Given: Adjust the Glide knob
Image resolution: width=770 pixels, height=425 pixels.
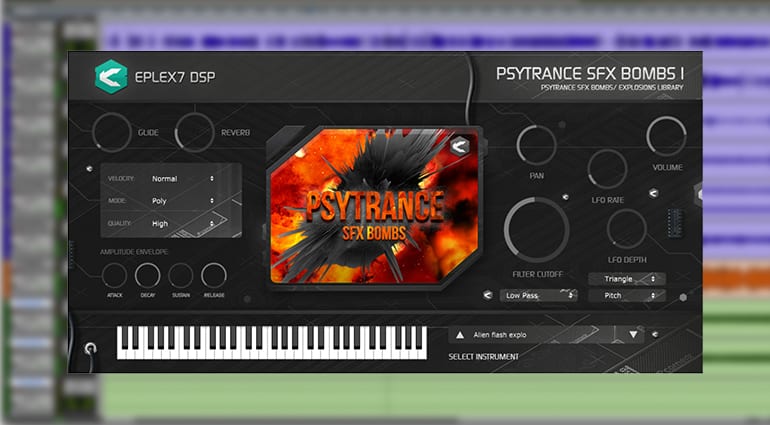Looking at the screenshot, I should [111, 132].
